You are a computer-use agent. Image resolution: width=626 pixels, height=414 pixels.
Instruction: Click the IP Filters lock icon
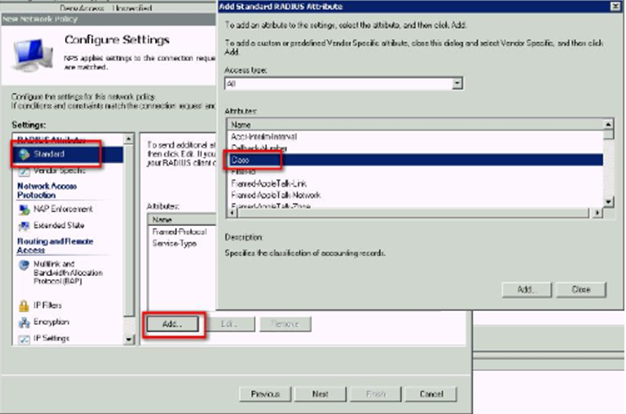[x=24, y=306]
